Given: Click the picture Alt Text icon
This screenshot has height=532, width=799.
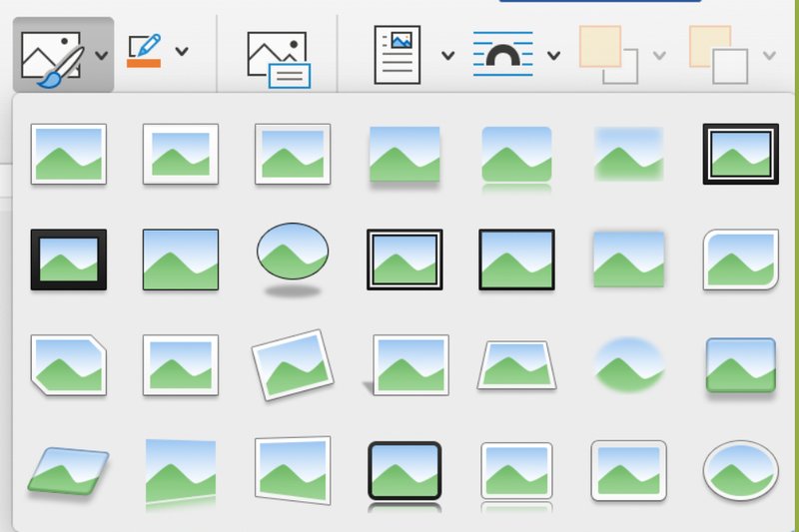Looking at the screenshot, I should (x=279, y=60).
